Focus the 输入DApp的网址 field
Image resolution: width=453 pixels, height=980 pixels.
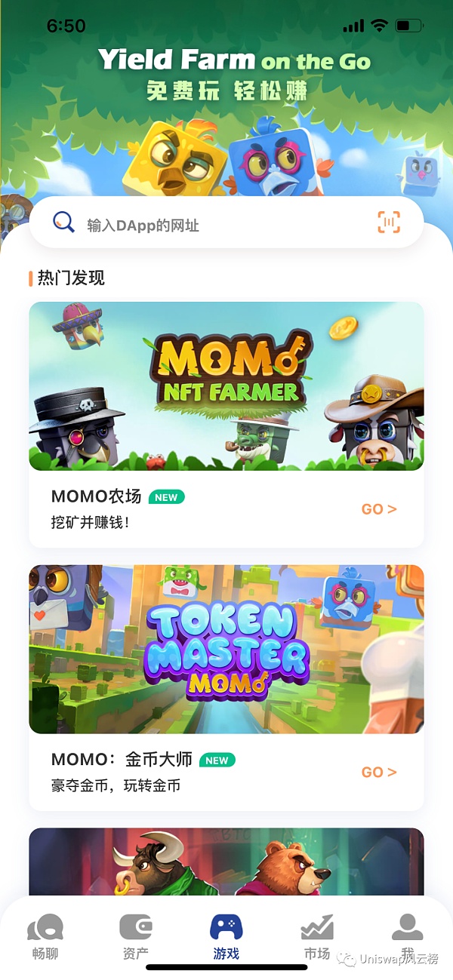pos(226,223)
